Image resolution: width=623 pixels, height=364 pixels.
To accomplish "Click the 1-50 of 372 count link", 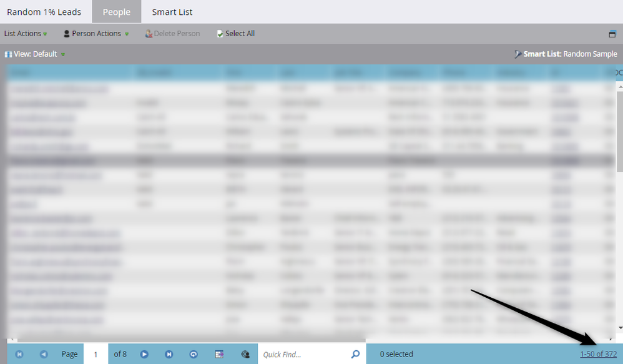I will (599, 354).
